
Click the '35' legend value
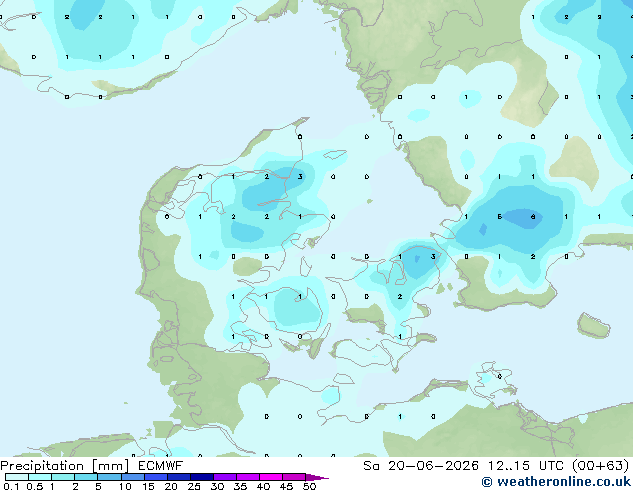(240, 486)
